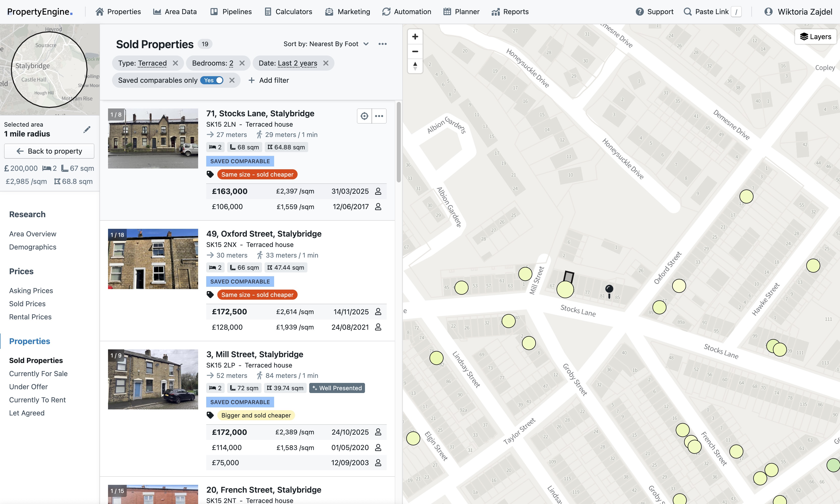This screenshot has width=840, height=504.
Task: Select Under Offer in sidebar
Action: click(29, 386)
